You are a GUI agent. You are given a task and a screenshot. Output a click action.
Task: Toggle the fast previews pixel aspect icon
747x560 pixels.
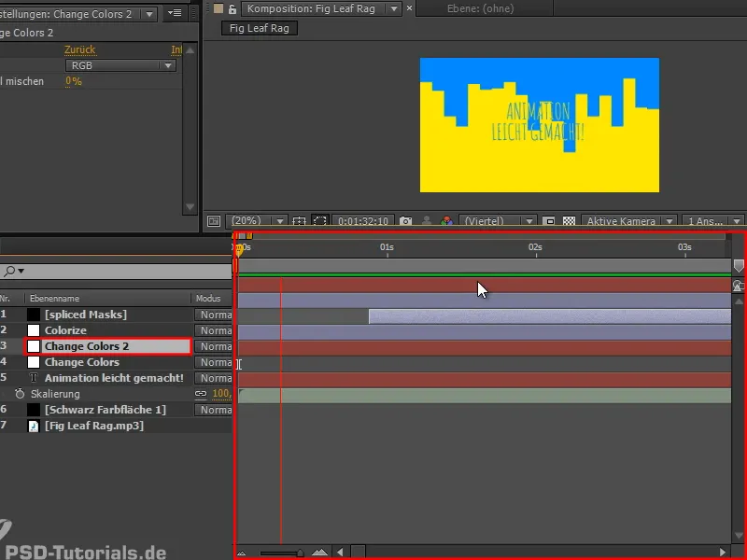(x=549, y=221)
